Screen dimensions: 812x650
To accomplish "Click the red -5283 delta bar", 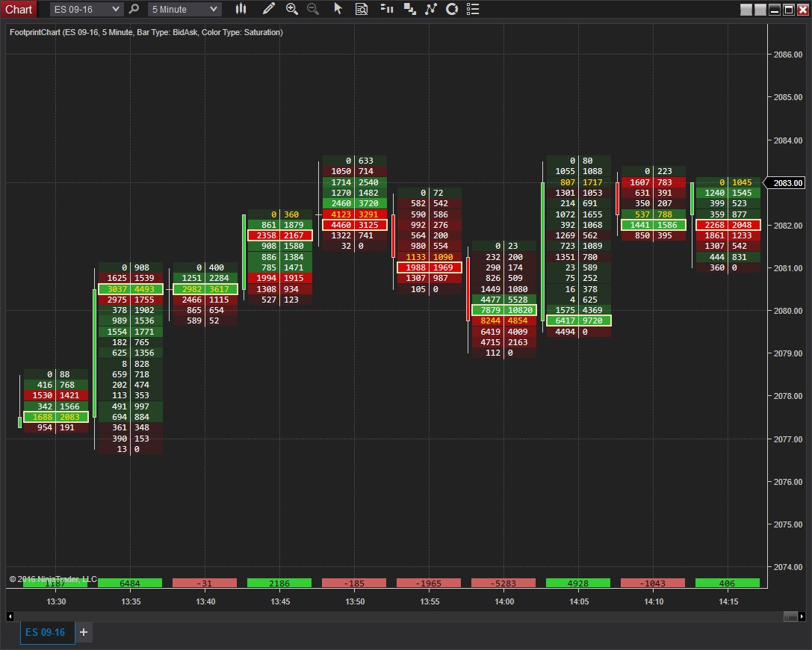I will tap(503, 584).
